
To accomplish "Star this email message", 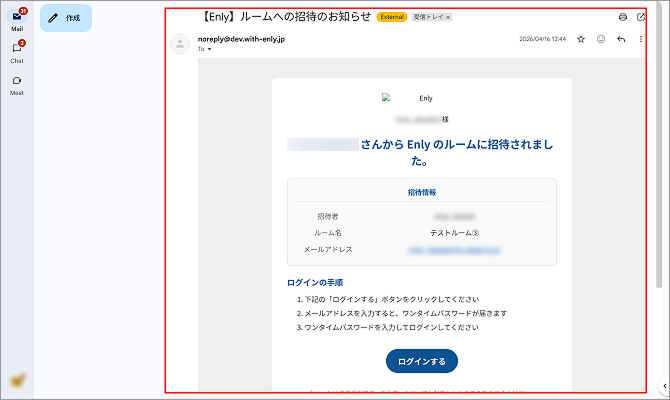I will pos(581,39).
